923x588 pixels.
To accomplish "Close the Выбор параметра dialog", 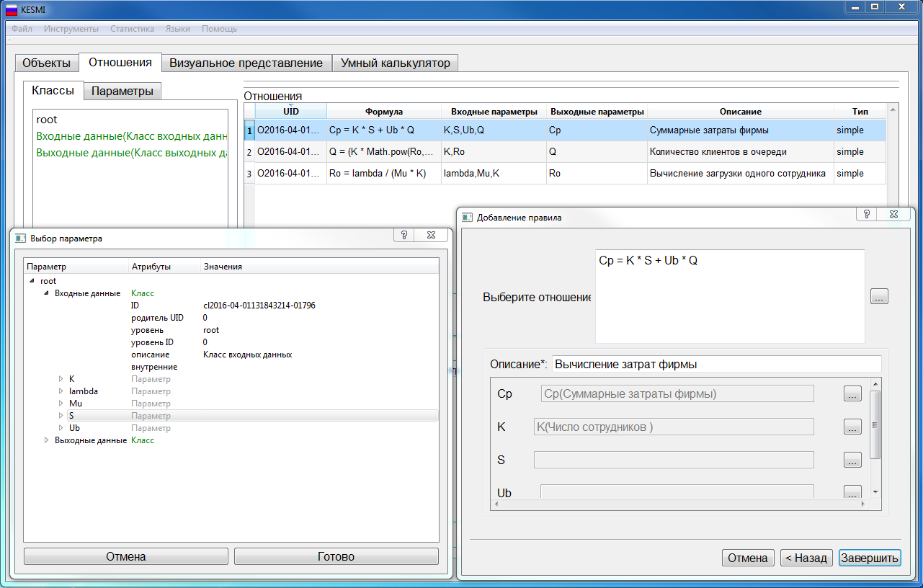I will point(431,236).
